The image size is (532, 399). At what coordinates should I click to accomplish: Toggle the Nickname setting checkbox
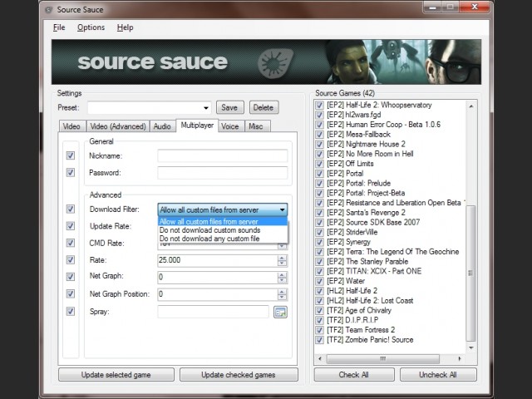point(70,155)
